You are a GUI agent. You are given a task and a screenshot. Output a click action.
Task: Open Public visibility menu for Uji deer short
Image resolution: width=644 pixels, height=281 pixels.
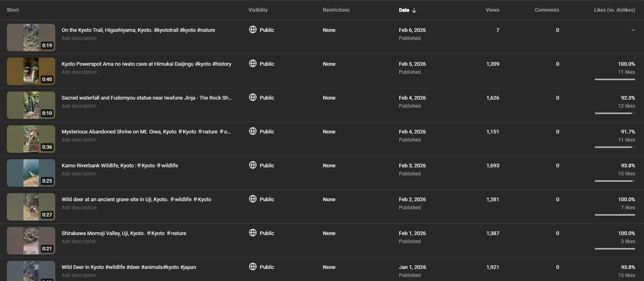click(267, 199)
